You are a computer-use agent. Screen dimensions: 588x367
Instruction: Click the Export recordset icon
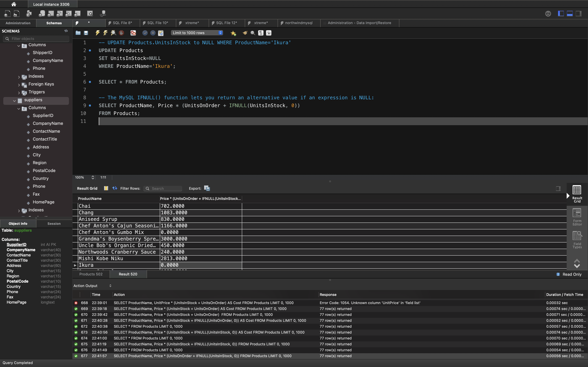[x=207, y=188]
